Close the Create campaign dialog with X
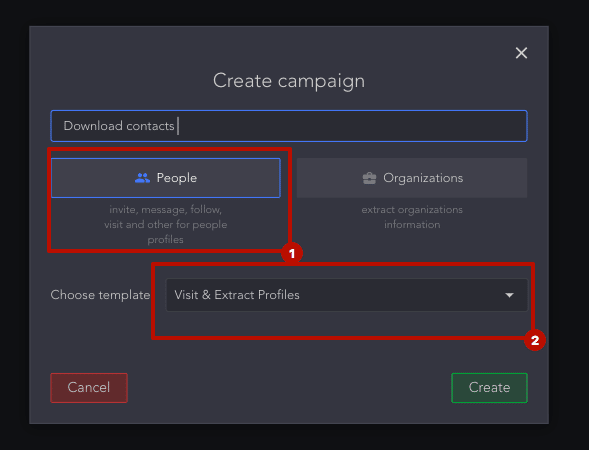589x450 pixels. click(521, 53)
